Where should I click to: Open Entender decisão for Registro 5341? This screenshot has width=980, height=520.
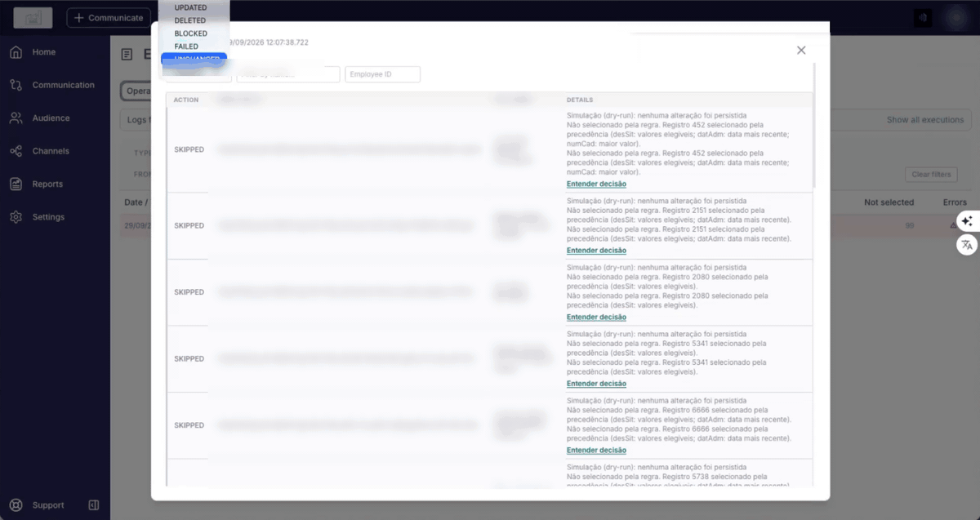[x=596, y=384]
